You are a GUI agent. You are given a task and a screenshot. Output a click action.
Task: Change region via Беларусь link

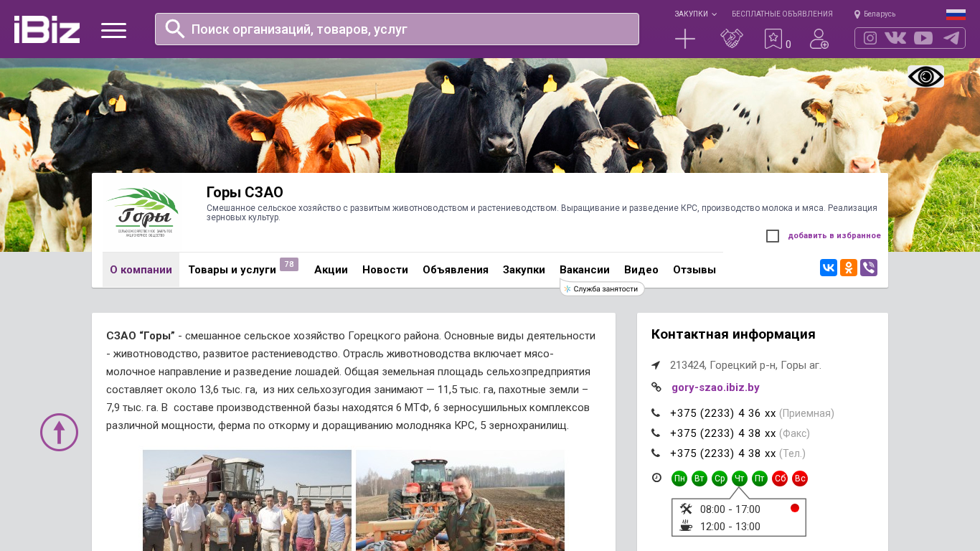click(x=880, y=14)
